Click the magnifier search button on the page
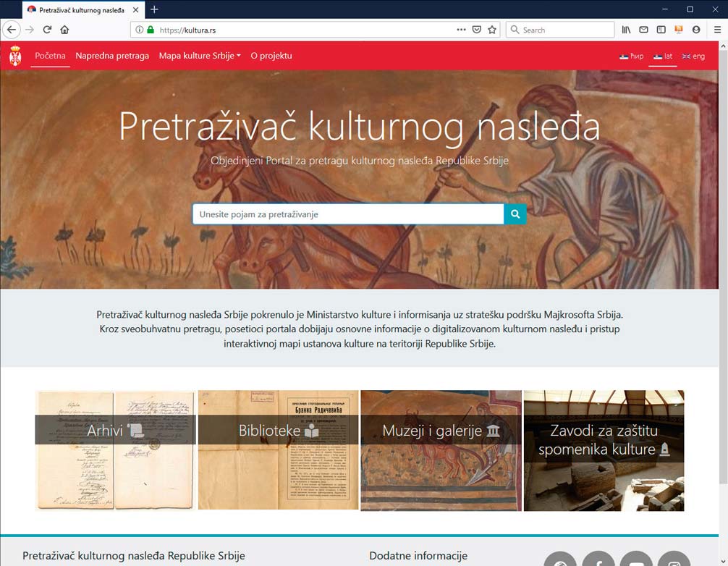Image resolution: width=728 pixels, height=566 pixels. 515,214
